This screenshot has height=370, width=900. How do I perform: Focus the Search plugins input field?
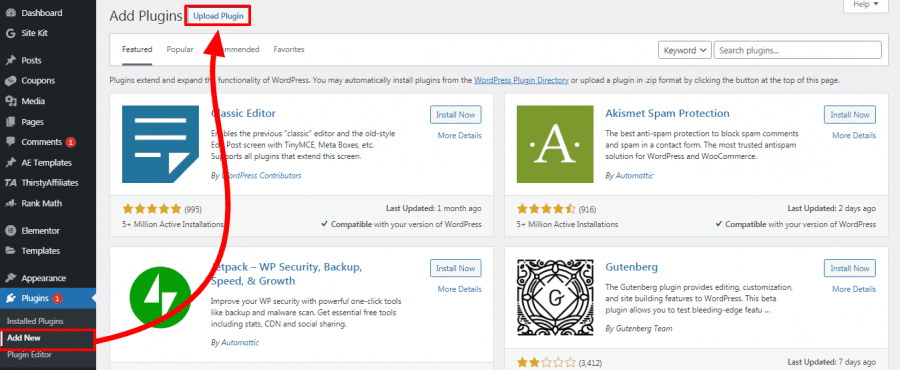798,50
